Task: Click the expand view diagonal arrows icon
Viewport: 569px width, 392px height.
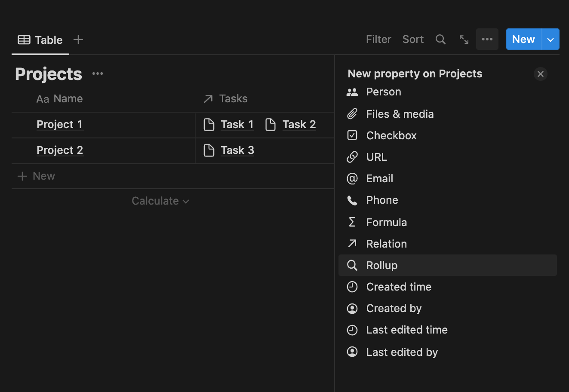Action: click(464, 39)
